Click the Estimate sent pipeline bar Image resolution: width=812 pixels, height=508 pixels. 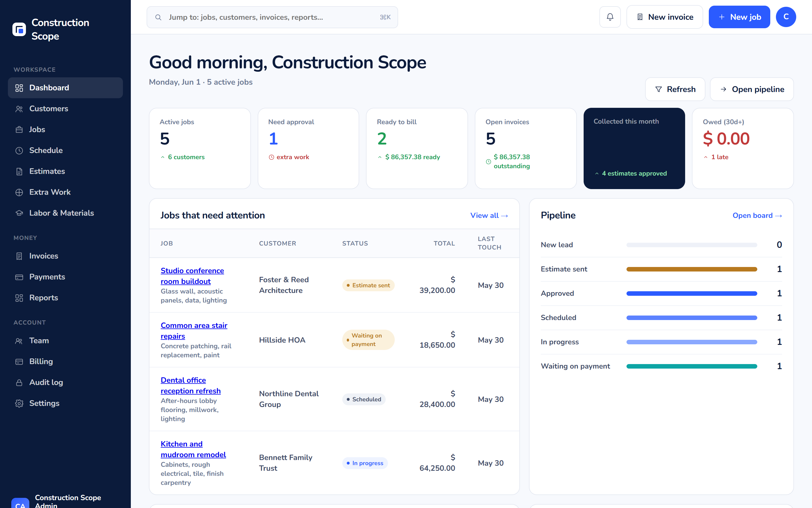tap(692, 269)
